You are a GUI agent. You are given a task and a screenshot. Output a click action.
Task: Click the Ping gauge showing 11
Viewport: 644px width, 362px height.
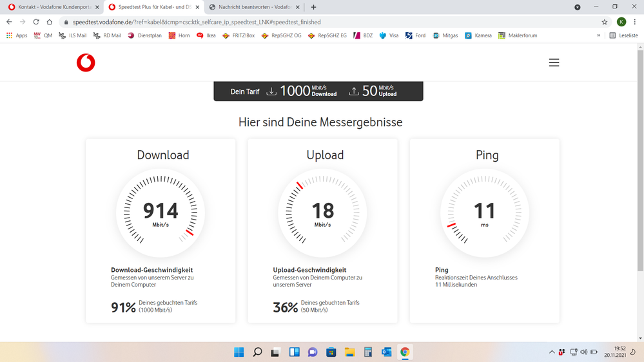point(485,213)
